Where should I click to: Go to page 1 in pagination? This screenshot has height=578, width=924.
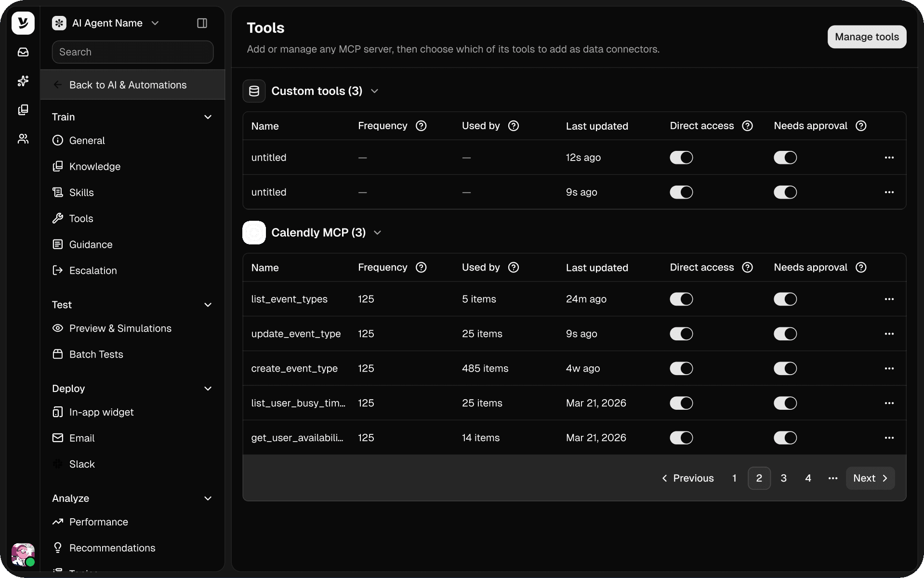pos(735,478)
